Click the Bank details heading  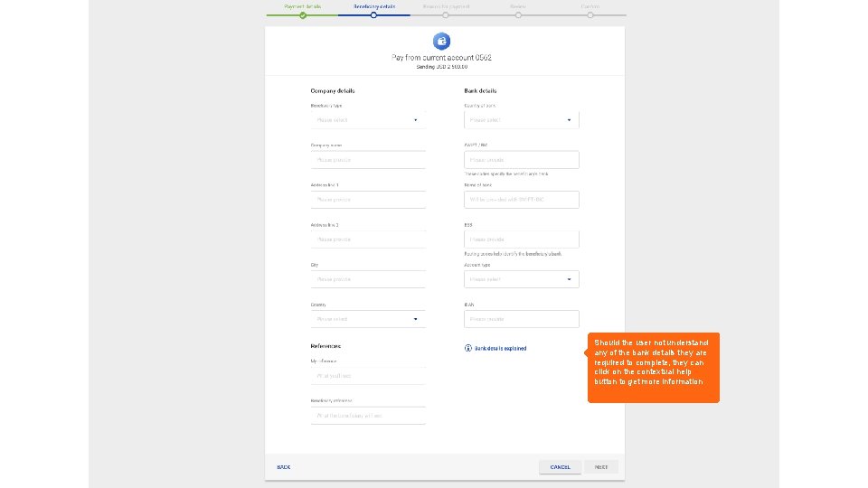(x=480, y=90)
